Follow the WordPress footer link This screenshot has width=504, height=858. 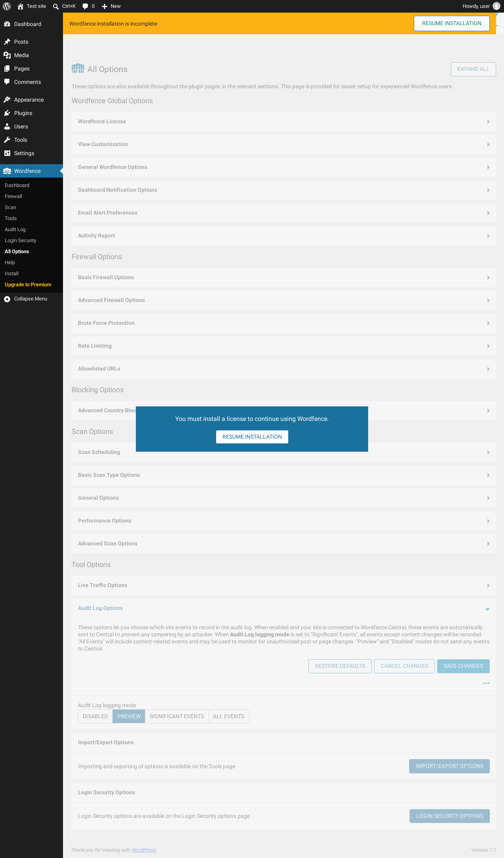[x=144, y=850]
